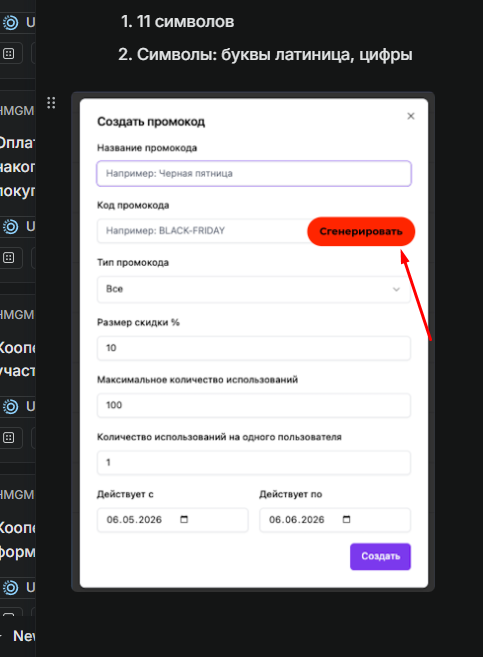Click the Действует по date field
Image resolution: width=483 pixels, height=657 pixels.
[x=335, y=520]
